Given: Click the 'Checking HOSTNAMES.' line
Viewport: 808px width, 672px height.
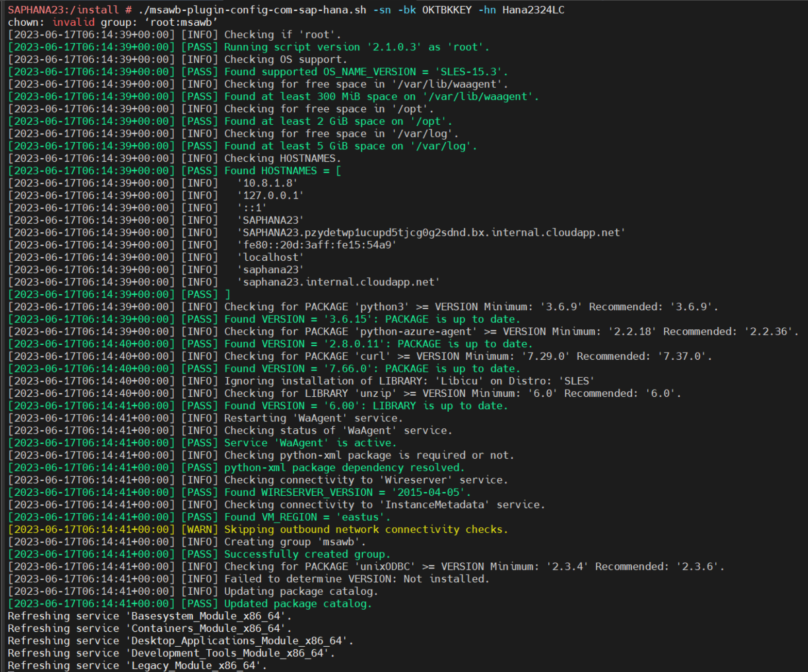Looking at the screenshot, I should tap(175, 158).
